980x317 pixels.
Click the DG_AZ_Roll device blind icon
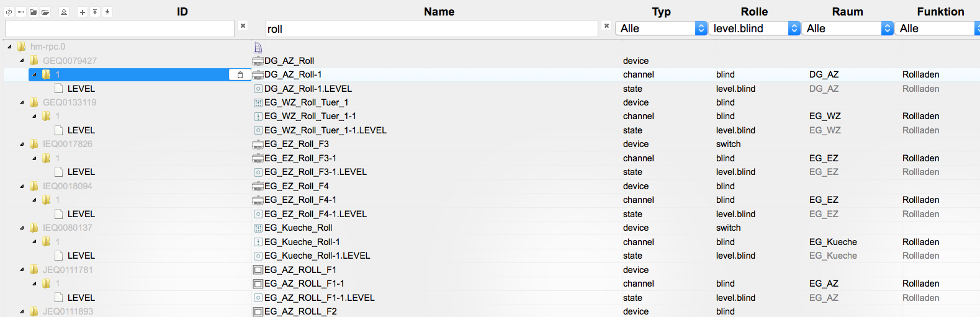258,61
